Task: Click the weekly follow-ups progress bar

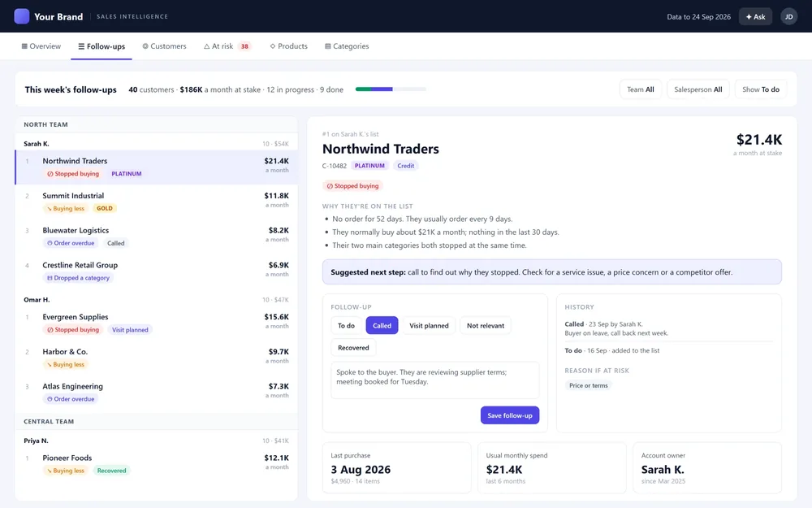Action: 391,89
